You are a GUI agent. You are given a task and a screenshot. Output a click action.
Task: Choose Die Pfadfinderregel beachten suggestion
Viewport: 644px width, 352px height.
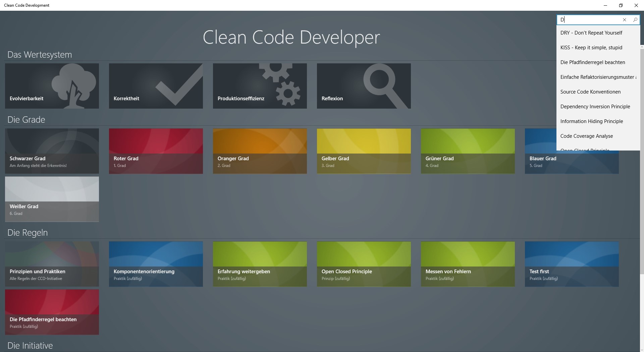click(598, 62)
